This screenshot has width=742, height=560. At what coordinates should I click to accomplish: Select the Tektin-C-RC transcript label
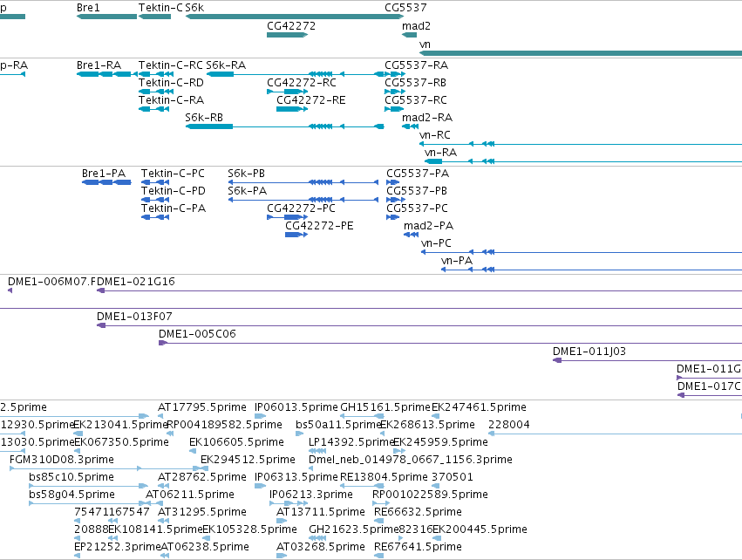[x=170, y=65]
